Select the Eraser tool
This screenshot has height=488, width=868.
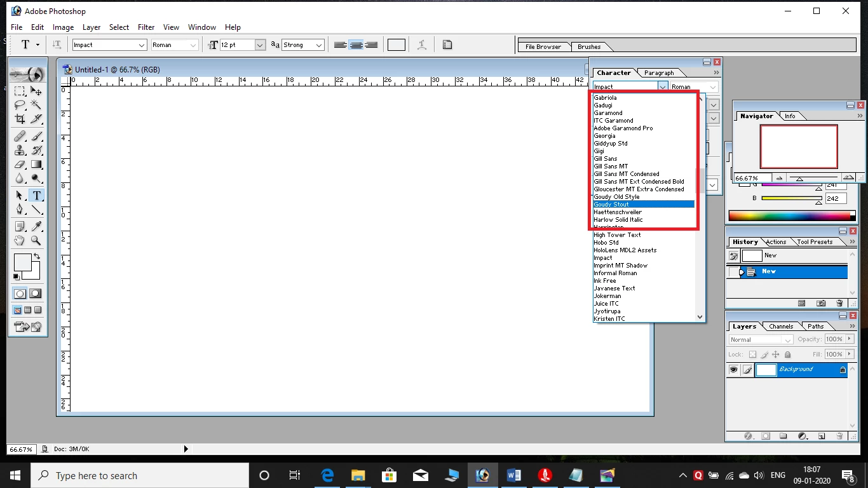20,164
